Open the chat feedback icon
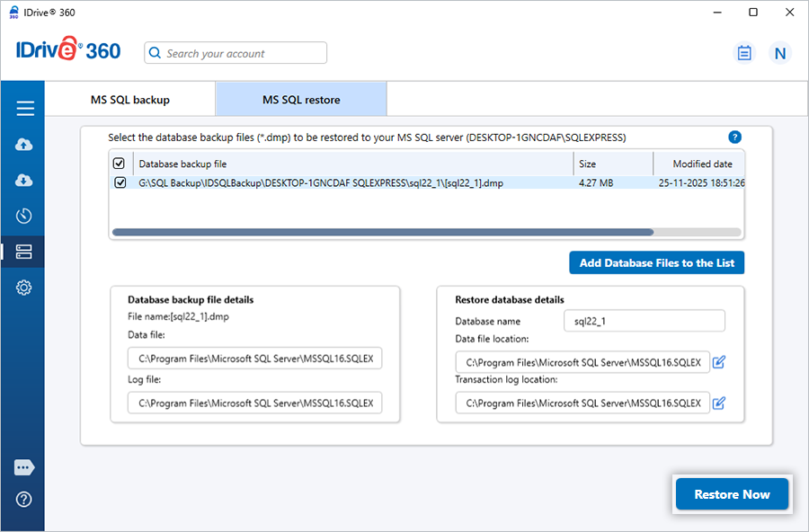809x532 pixels. [x=24, y=467]
